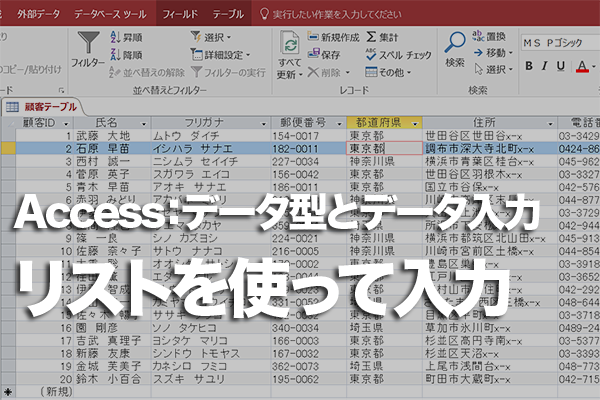Switch to 外部データ ribbon tab
This screenshot has width=600, height=400.
point(38,14)
